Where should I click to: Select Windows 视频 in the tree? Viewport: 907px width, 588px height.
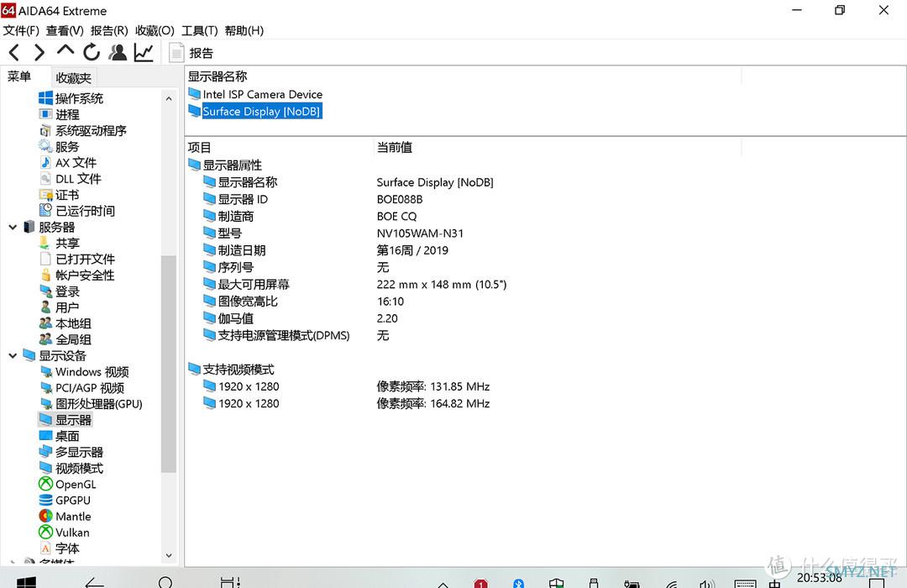(x=84, y=371)
